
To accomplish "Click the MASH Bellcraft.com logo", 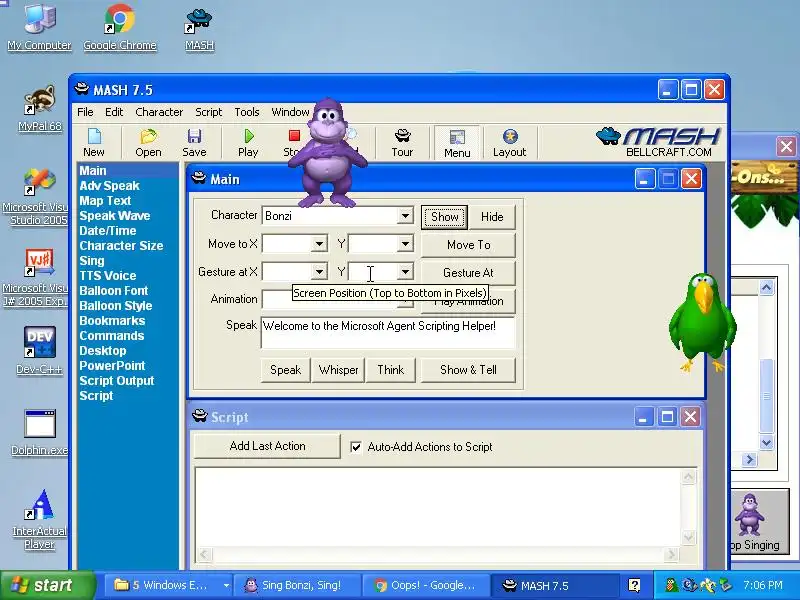I will [659, 142].
